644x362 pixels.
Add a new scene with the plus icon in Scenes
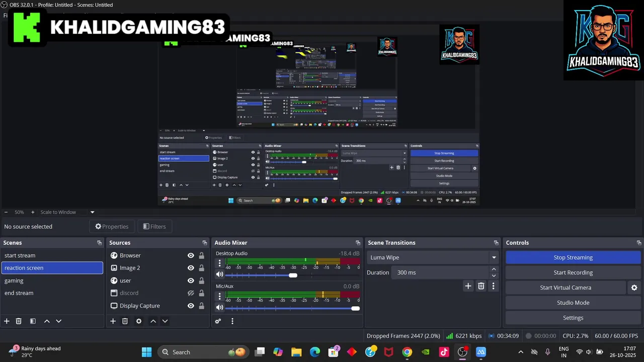coord(7,321)
